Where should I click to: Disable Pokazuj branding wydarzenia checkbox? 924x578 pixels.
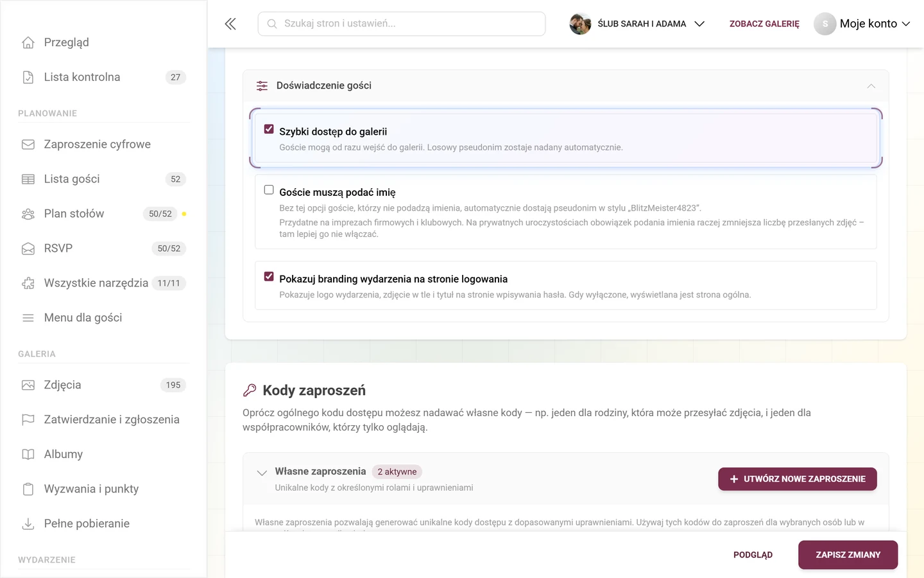pos(269,277)
